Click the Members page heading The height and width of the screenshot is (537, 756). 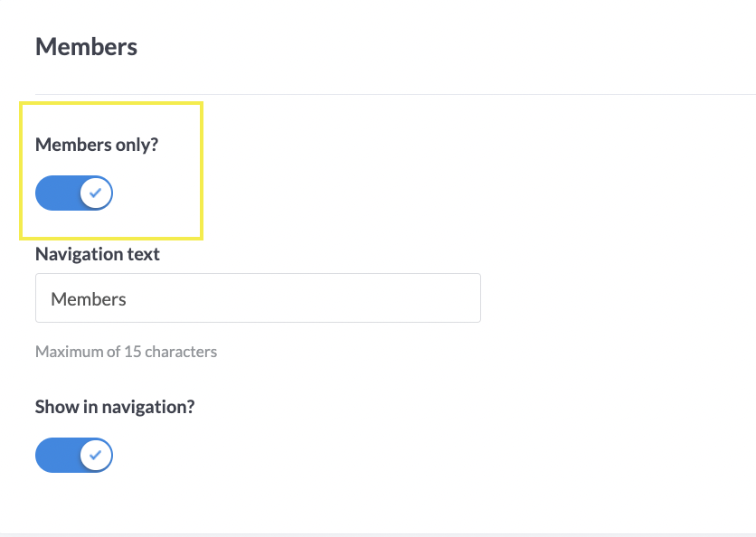click(86, 47)
